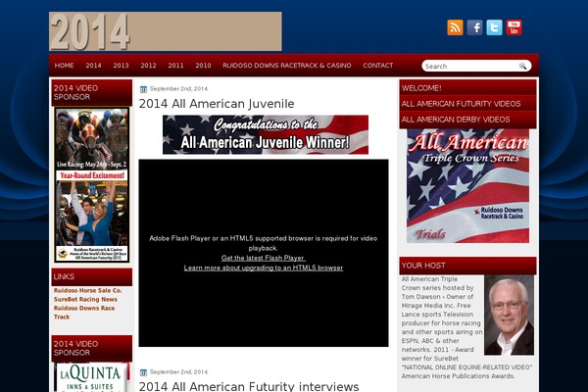Image resolution: width=588 pixels, height=392 pixels.
Task: Click the video player area
Action: coord(264,253)
